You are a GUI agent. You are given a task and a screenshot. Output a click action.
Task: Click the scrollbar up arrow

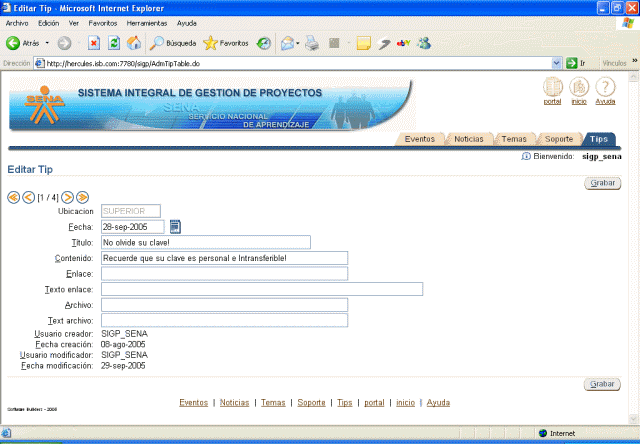point(633,76)
